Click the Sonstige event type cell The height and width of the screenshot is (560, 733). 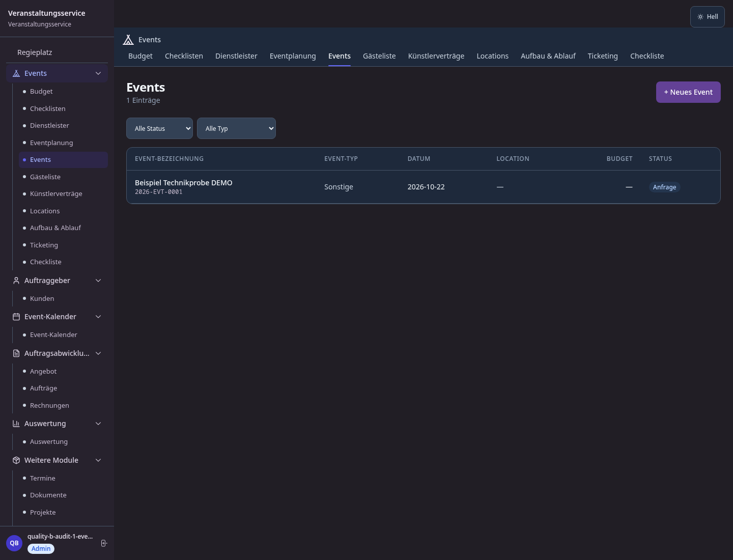(x=339, y=187)
